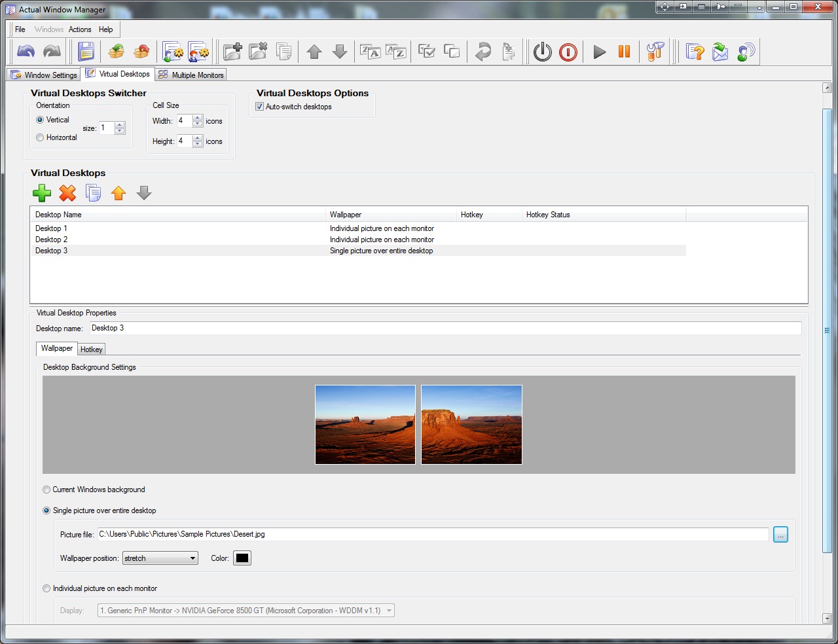Screen dimensions: 838x644
Task: Add a new virtual desktop
Action: click(x=41, y=193)
